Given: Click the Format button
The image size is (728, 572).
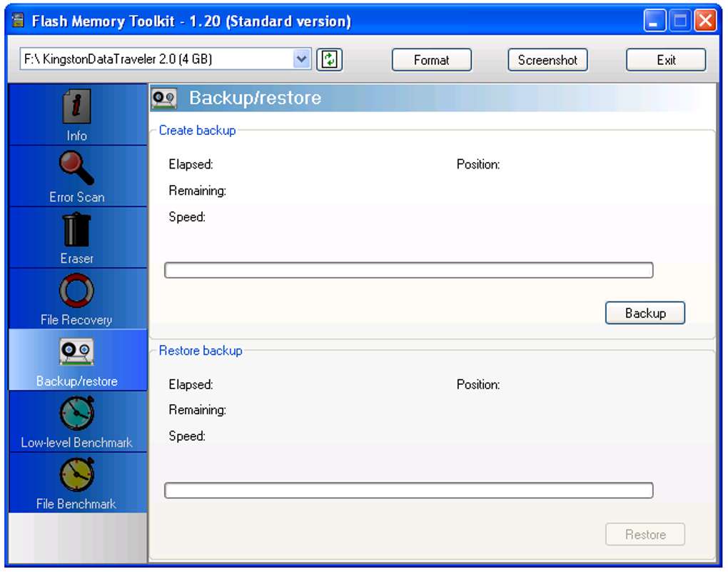Looking at the screenshot, I should (x=431, y=60).
